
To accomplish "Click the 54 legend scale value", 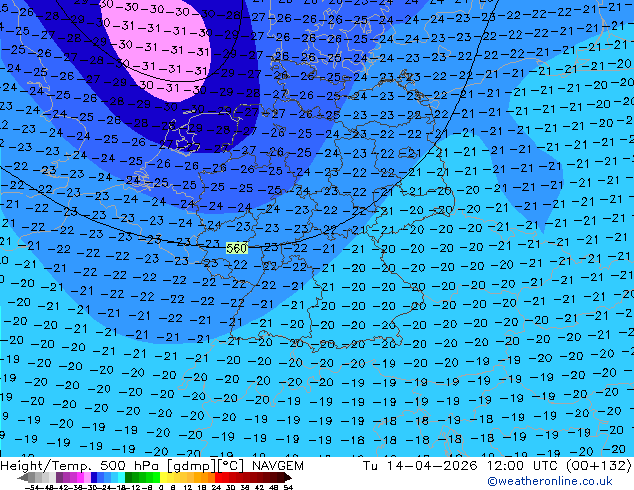I will point(288,487).
